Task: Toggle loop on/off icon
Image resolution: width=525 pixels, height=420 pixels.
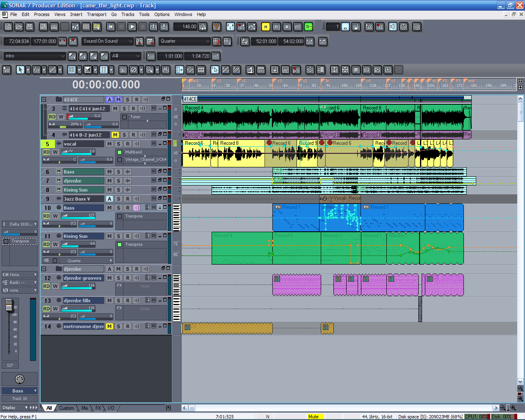Action: point(245,41)
